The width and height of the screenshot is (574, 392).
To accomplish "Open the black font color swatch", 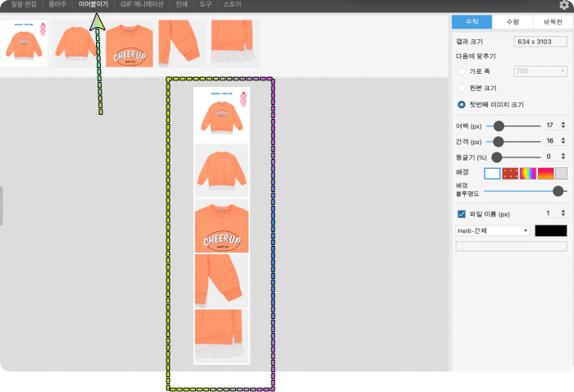I will pyautogui.click(x=550, y=230).
